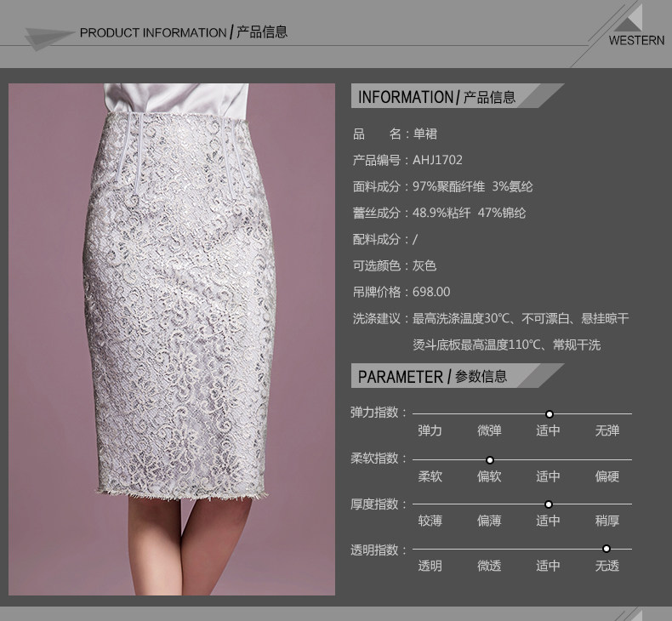The height and width of the screenshot is (621, 672).
Task: Click the 透明指数 slider marker
Action: [607, 549]
